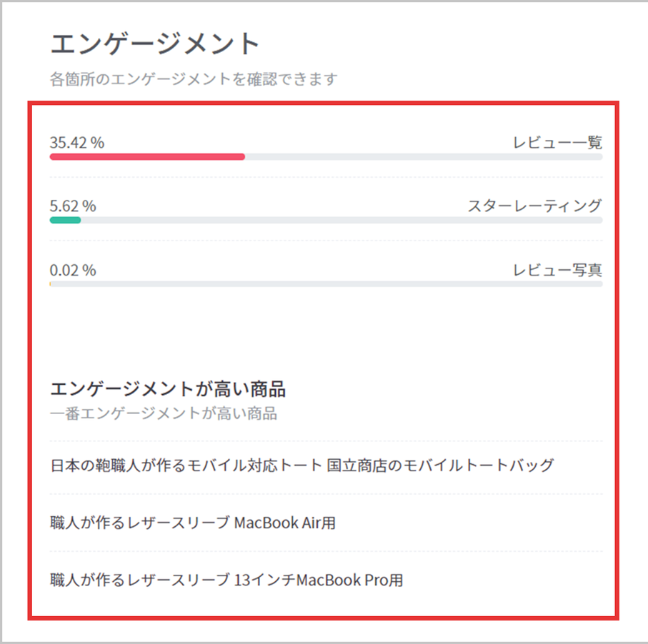
Task: Click the エンゲージメント page heading
Action: pyautogui.click(x=155, y=44)
